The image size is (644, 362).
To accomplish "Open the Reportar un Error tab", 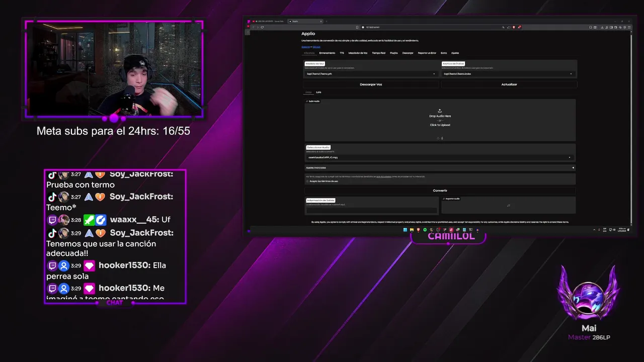I will (427, 53).
